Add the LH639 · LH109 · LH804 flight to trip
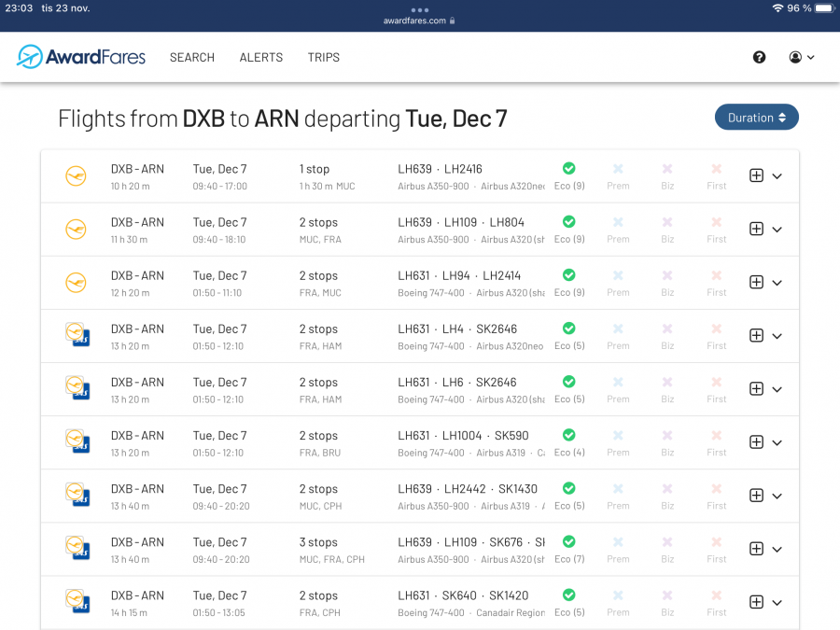The height and width of the screenshot is (630, 840). 756,229
